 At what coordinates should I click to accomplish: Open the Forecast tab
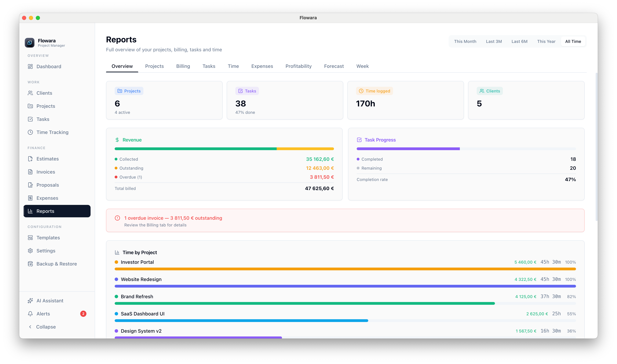coord(334,66)
